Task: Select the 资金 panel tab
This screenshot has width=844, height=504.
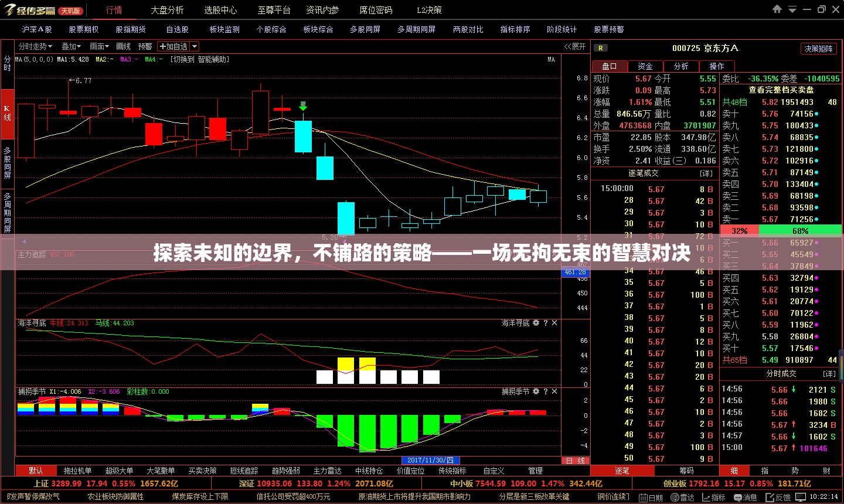Action: pos(645,66)
